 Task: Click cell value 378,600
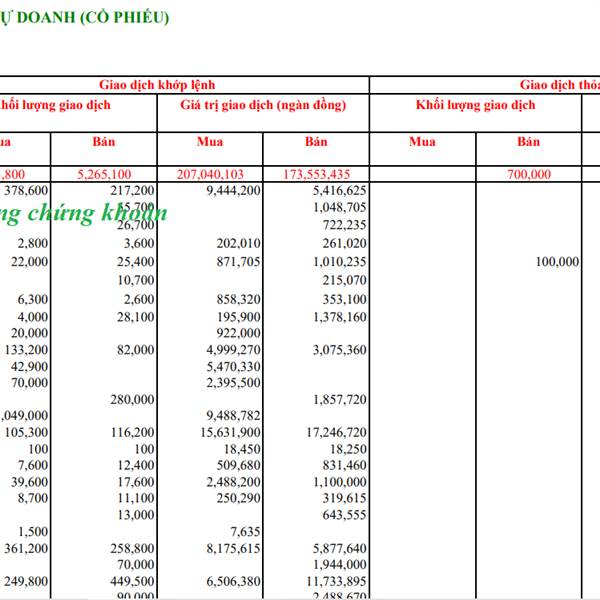pyautogui.click(x=26, y=191)
